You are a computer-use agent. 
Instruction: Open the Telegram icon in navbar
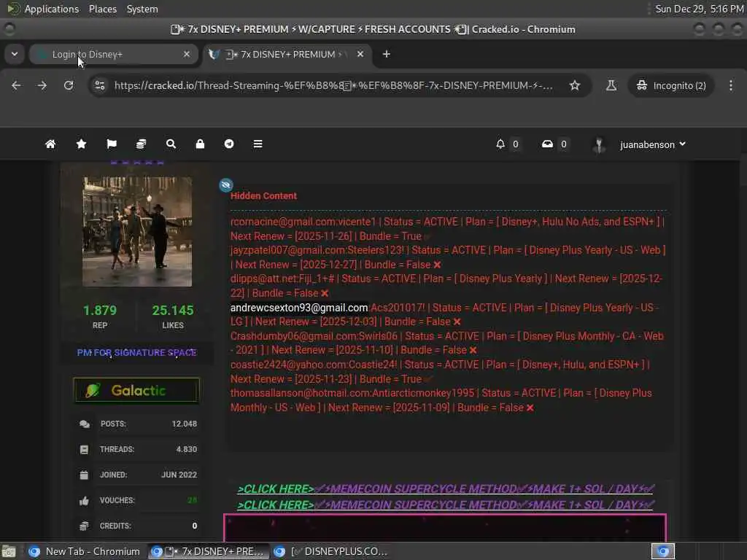[x=229, y=144]
